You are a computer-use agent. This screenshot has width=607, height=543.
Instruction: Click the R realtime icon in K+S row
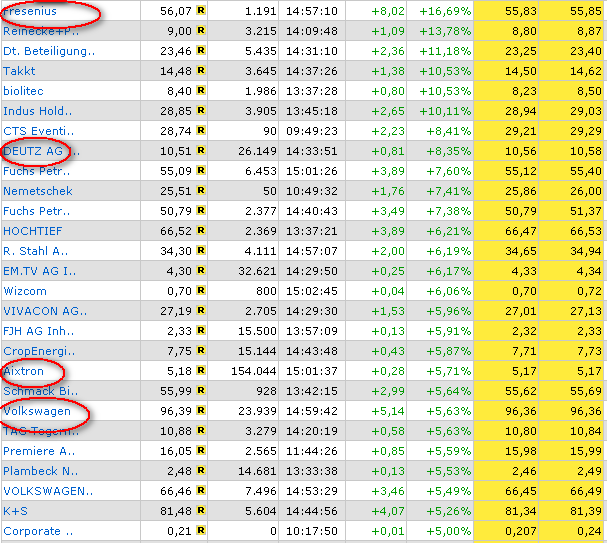point(201,510)
